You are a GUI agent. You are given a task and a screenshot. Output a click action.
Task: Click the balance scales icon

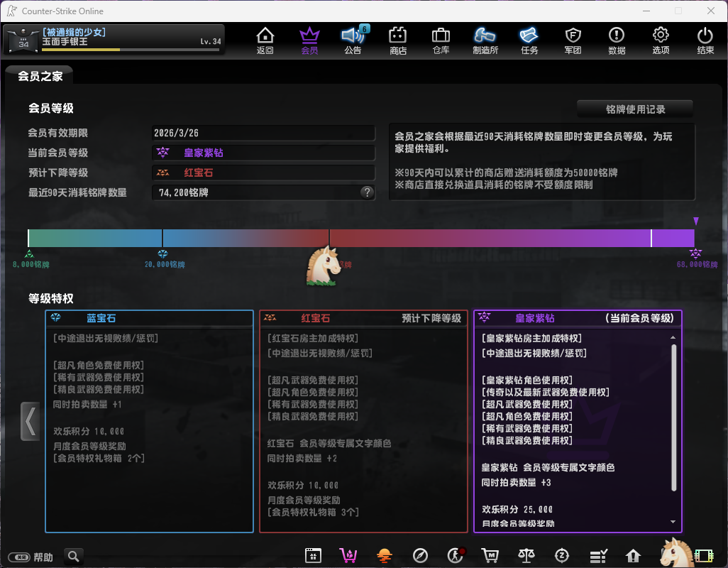point(526,555)
